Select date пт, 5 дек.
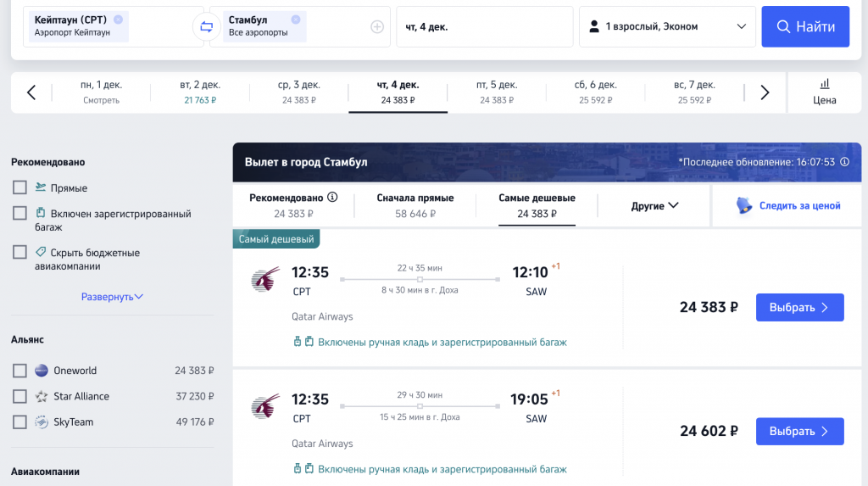The height and width of the screenshot is (486, 868). (497, 92)
